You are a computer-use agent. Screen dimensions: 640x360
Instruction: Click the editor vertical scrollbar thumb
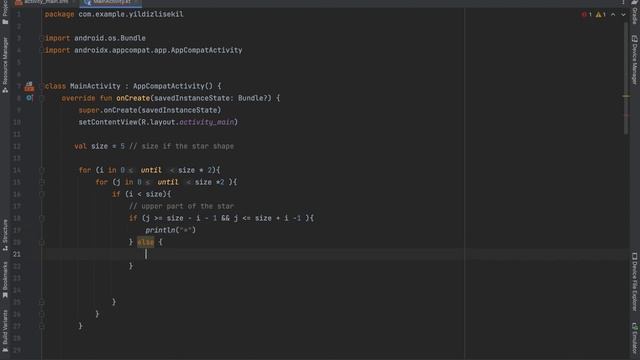tap(626, 78)
